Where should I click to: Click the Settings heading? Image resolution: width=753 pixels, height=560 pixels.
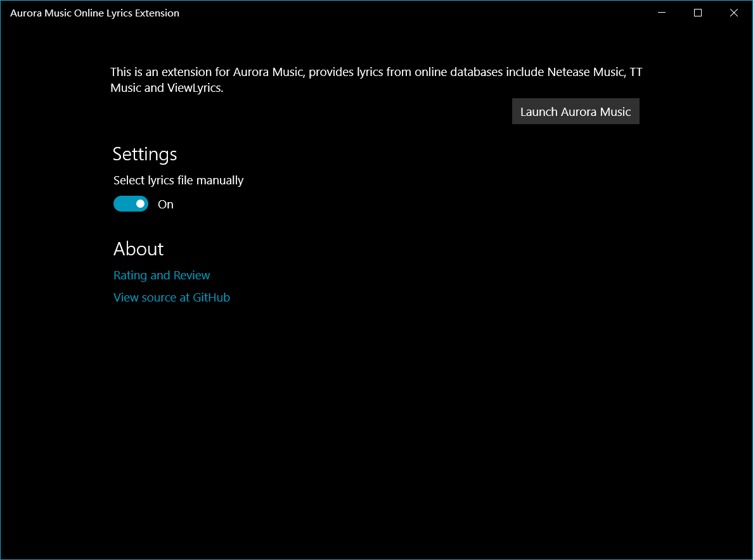[x=145, y=154]
